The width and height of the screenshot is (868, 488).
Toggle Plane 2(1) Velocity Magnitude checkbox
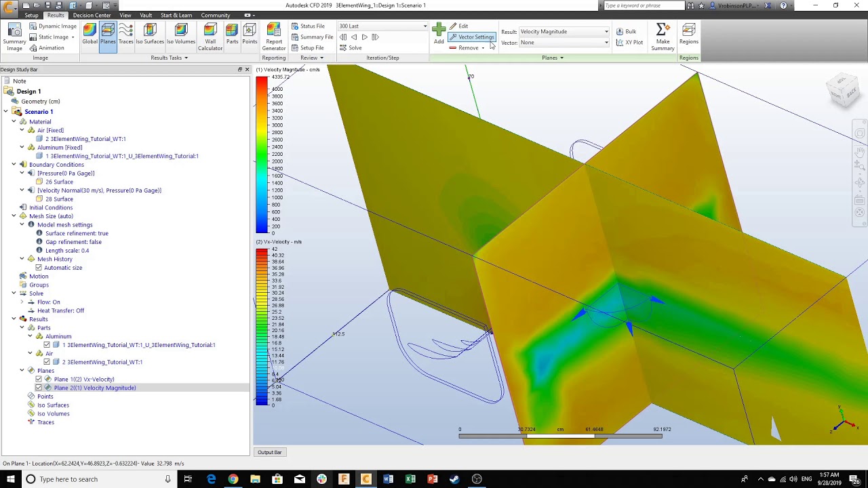(39, 388)
